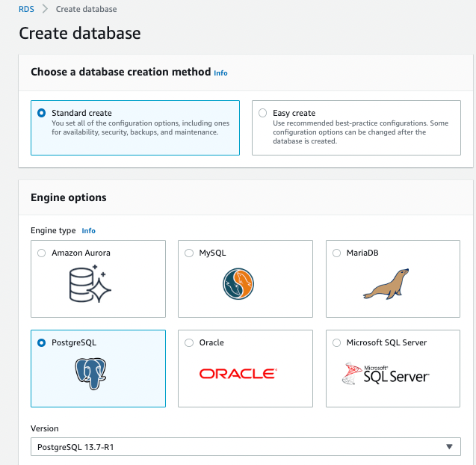
Task: Choose the Microsoft SQL Server radio button
Action: pos(337,342)
